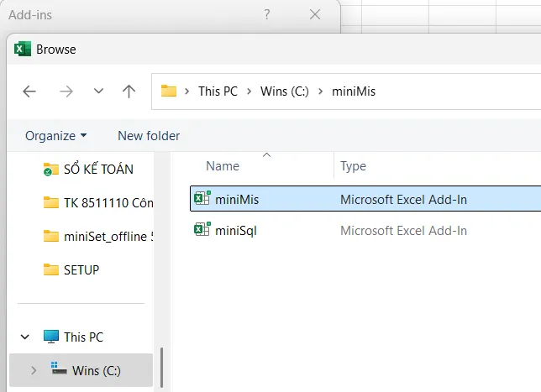Go back with the left arrow button
The height and width of the screenshot is (392, 541).
coord(29,91)
